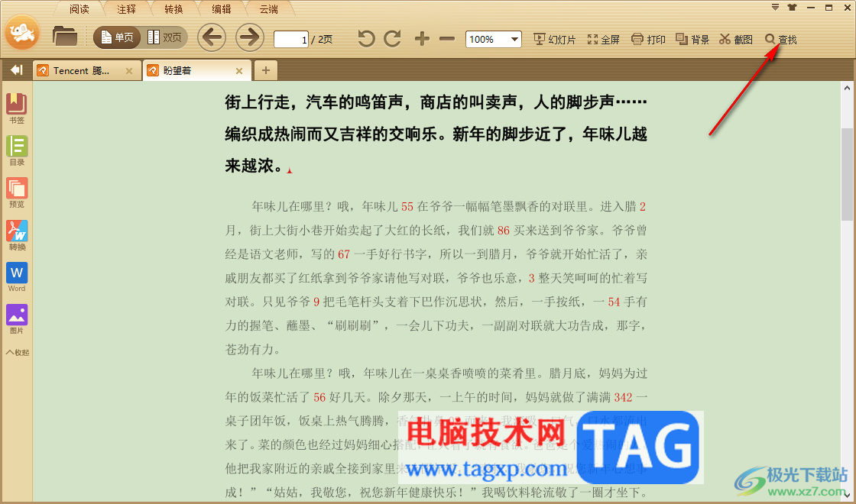The height and width of the screenshot is (504, 856).
Task: Open the folder icon to load a file
Action: (65, 37)
